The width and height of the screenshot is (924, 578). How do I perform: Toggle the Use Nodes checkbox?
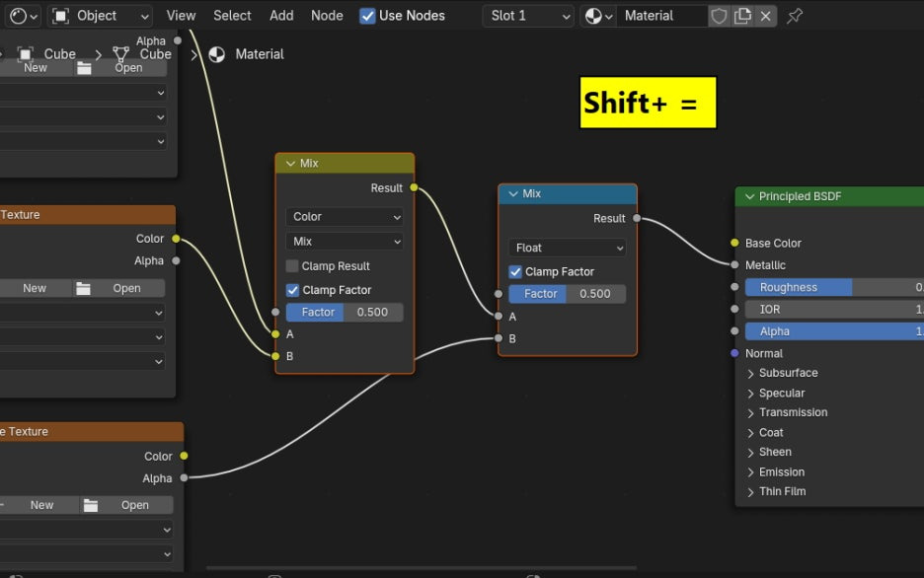pyautogui.click(x=367, y=16)
